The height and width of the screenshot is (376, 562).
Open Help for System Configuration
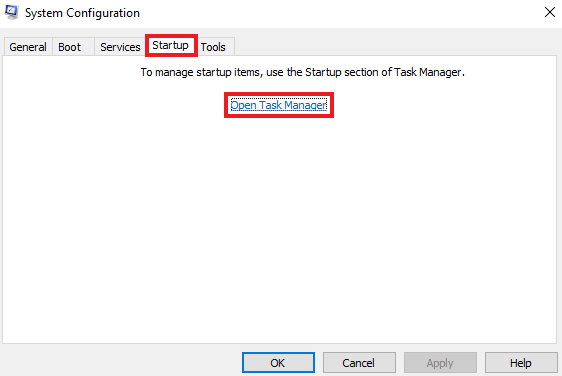521,363
